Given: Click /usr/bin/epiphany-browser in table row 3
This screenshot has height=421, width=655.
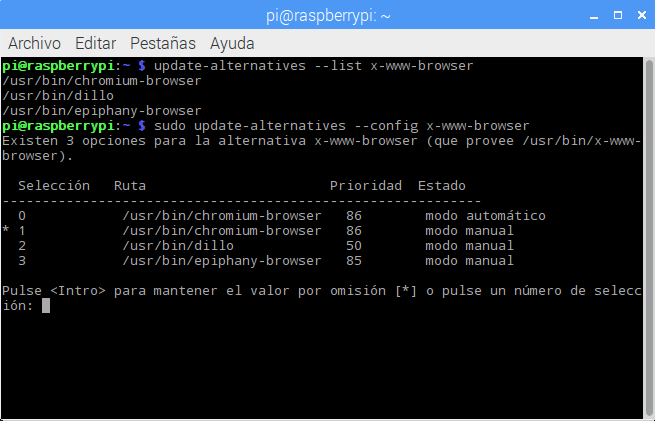Looking at the screenshot, I should pos(222,261).
